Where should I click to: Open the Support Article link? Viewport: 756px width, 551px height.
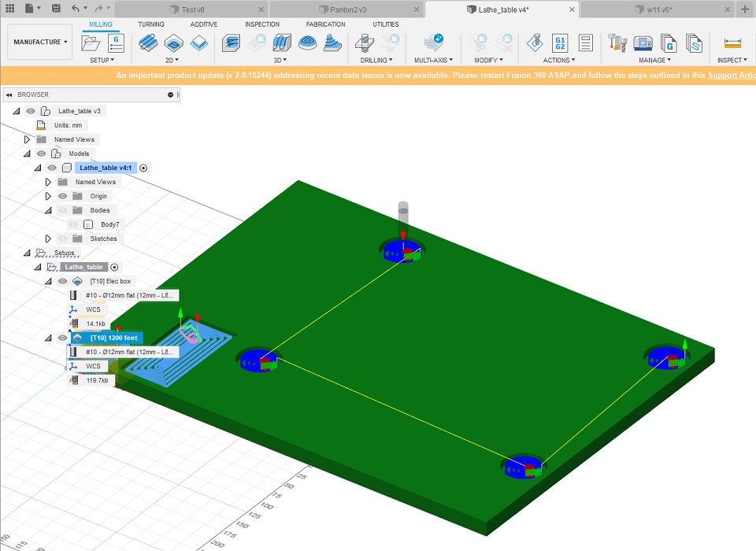[732, 76]
